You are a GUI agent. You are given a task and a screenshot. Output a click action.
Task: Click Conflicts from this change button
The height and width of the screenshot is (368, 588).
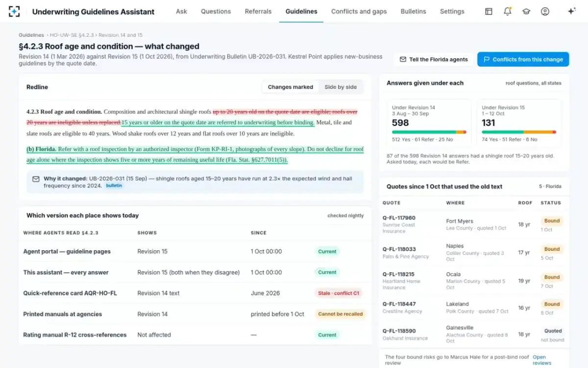coord(523,59)
